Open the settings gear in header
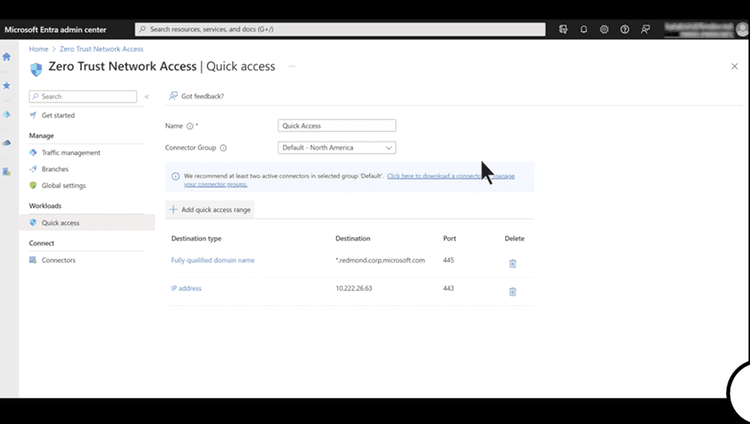Viewport: 750px width, 424px height. click(604, 30)
